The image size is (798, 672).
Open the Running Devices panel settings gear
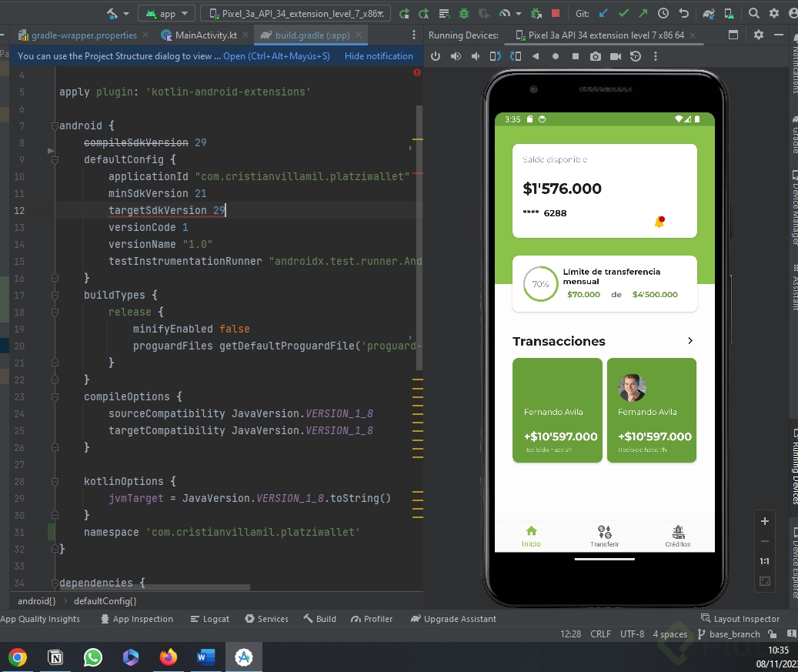click(x=758, y=35)
